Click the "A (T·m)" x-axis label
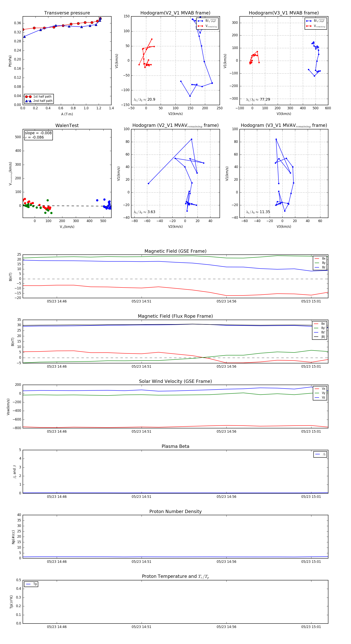The height and width of the screenshot is (644, 351). point(67,114)
